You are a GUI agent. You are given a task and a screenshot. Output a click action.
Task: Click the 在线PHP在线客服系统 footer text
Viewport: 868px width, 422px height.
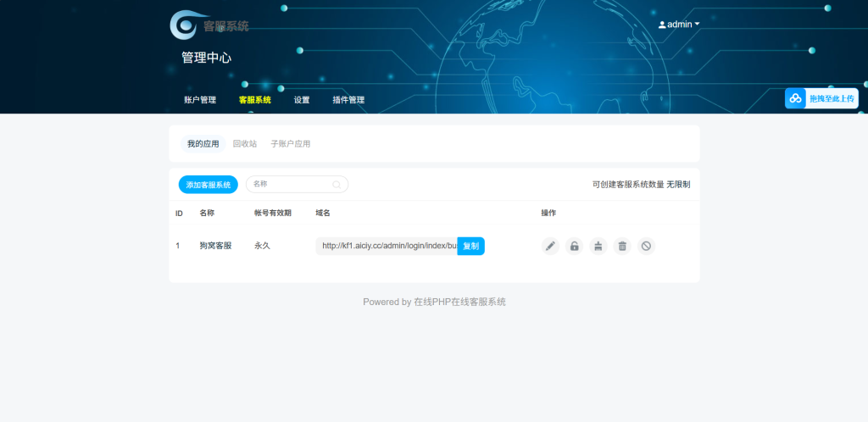tap(459, 302)
